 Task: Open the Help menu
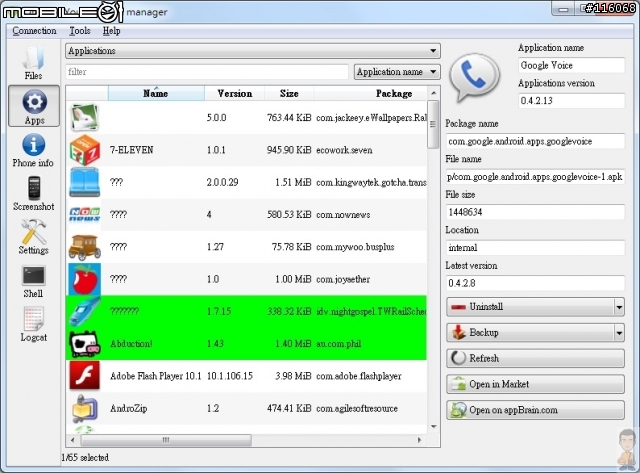click(x=111, y=31)
